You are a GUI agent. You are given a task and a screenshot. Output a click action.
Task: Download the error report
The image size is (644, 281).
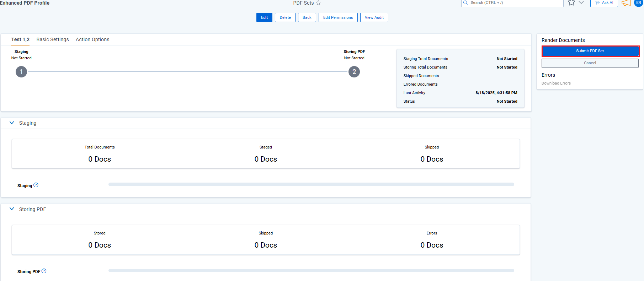pyautogui.click(x=556, y=83)
